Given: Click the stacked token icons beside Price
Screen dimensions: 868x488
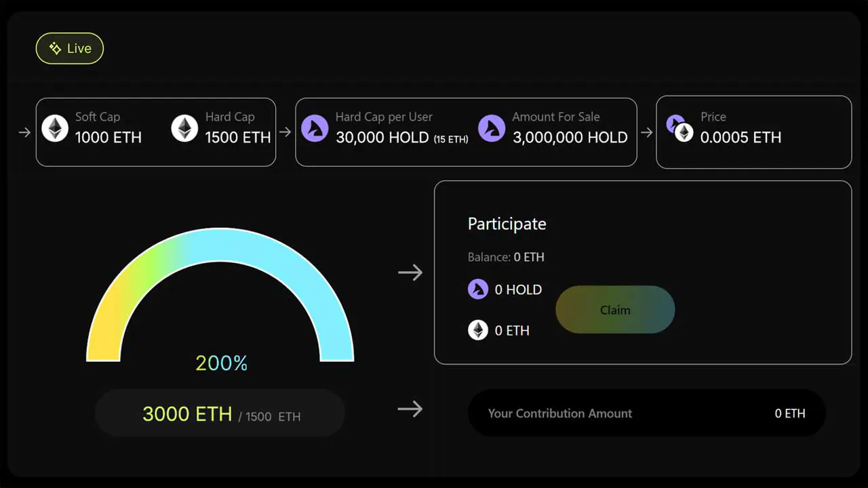Looking at the screenshot, I should coord(680,128).
